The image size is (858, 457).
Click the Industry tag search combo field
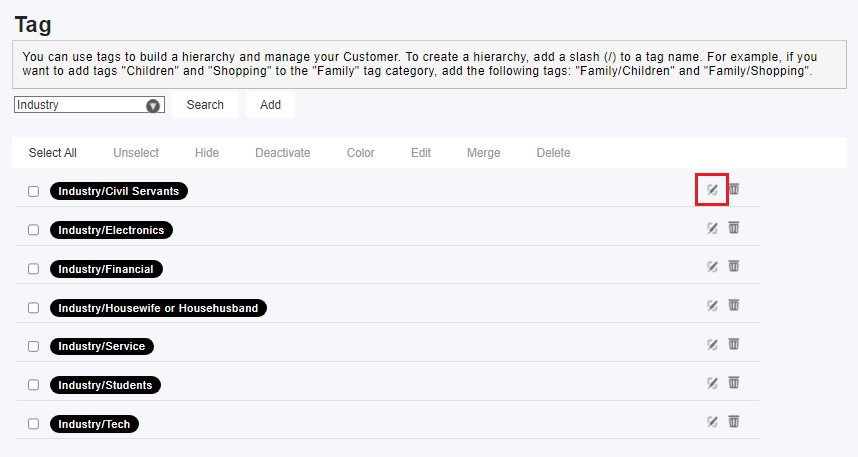[89, 105]
